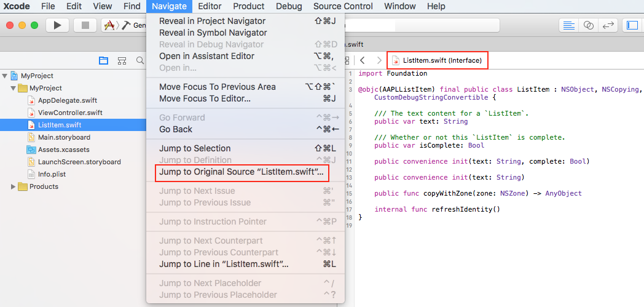Open the Editor menu in menu bar
The width and height of the screenshot is (644, 307).
click(x=210, y=6)
